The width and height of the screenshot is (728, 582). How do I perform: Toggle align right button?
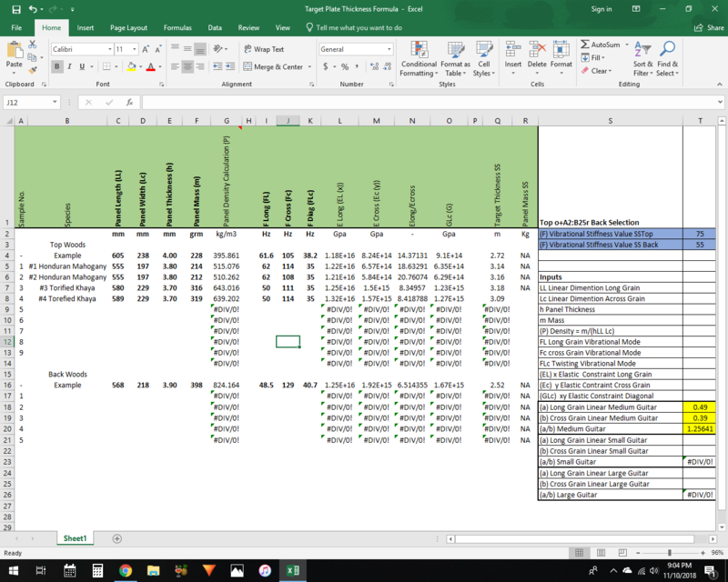(x=200, y=66)
